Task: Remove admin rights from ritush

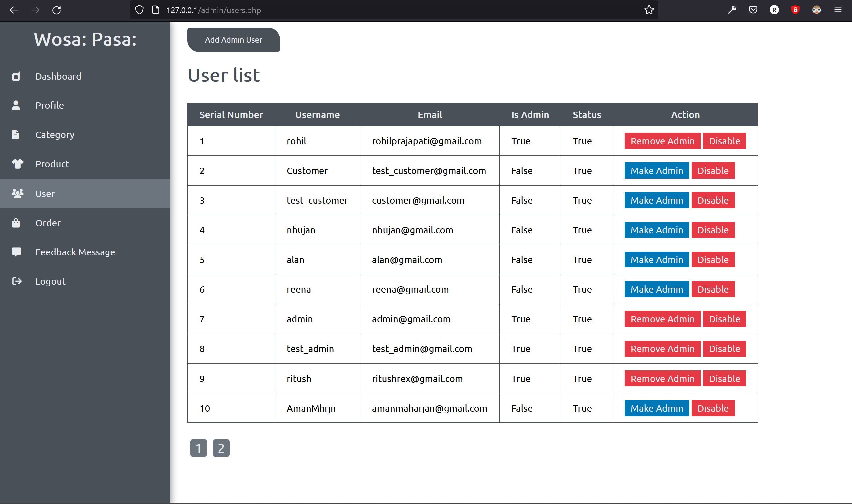Action: 662,378
